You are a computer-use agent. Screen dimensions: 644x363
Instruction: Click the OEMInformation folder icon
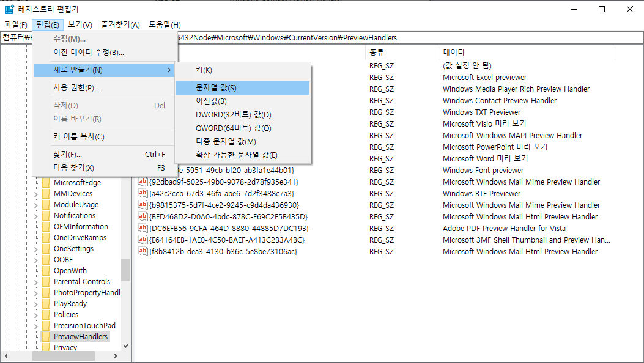46,227
